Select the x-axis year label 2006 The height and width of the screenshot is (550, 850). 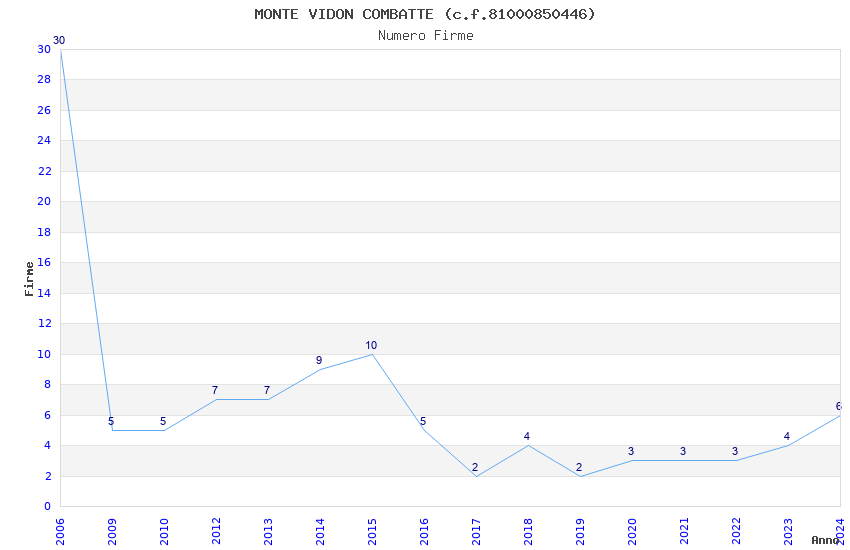click(60, 532)
